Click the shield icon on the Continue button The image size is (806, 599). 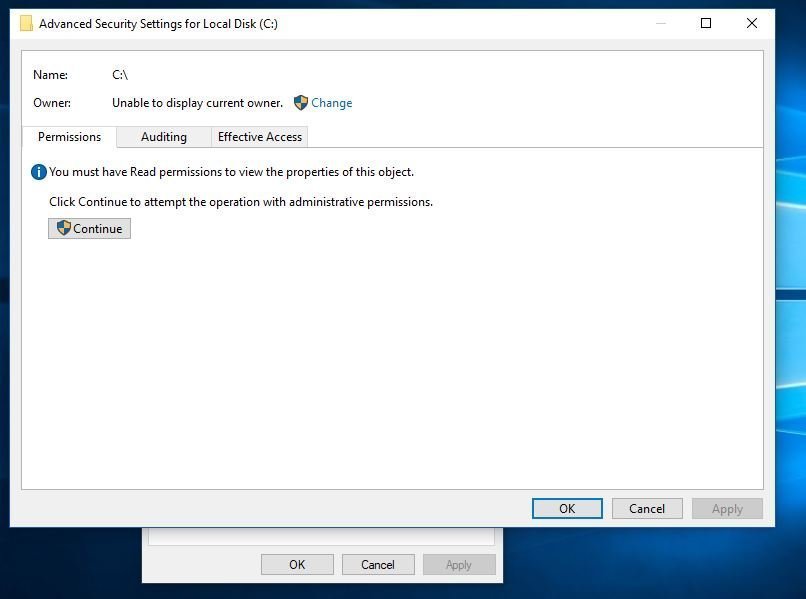[x=64, y=228]
